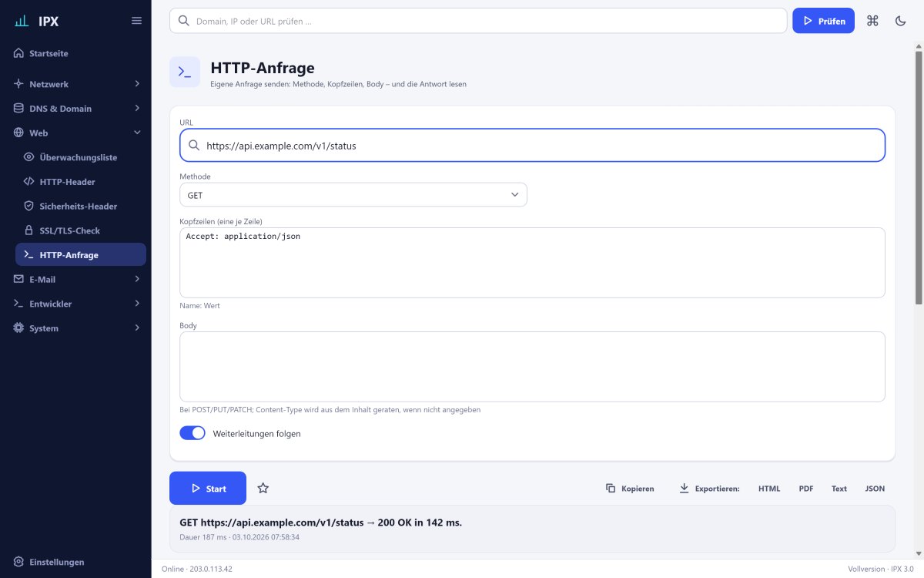This screenshot has height=578, width=924.
Task: Click Kopieren to copy the result
Action: [631, 489]
